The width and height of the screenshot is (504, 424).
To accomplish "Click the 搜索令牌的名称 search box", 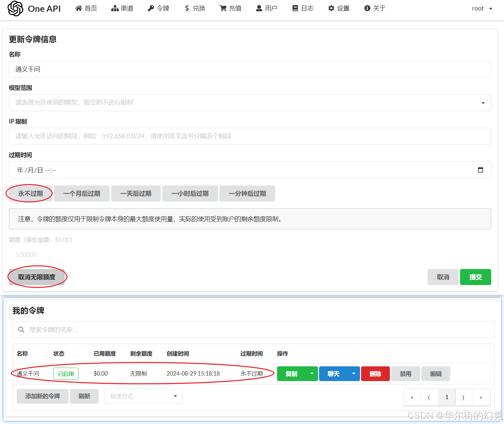I will point(253,330).
